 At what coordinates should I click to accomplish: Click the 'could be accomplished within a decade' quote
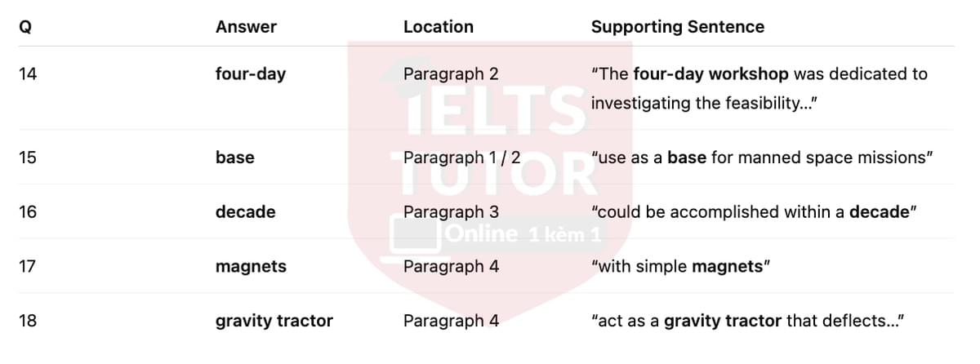pos(754,212)
